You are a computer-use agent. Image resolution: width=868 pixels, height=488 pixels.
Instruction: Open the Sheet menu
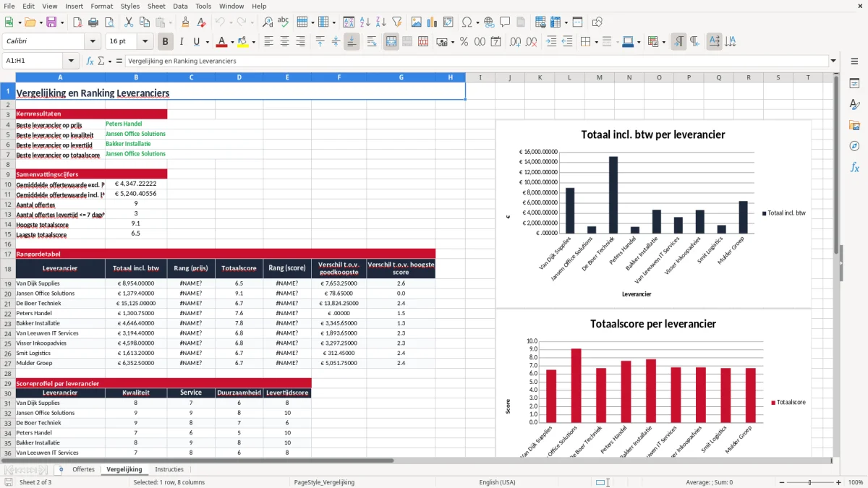click(x=156, y=6)
